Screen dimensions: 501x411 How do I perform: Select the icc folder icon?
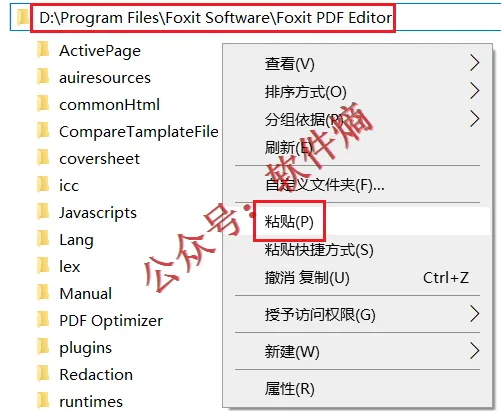(x=43, y=184)
